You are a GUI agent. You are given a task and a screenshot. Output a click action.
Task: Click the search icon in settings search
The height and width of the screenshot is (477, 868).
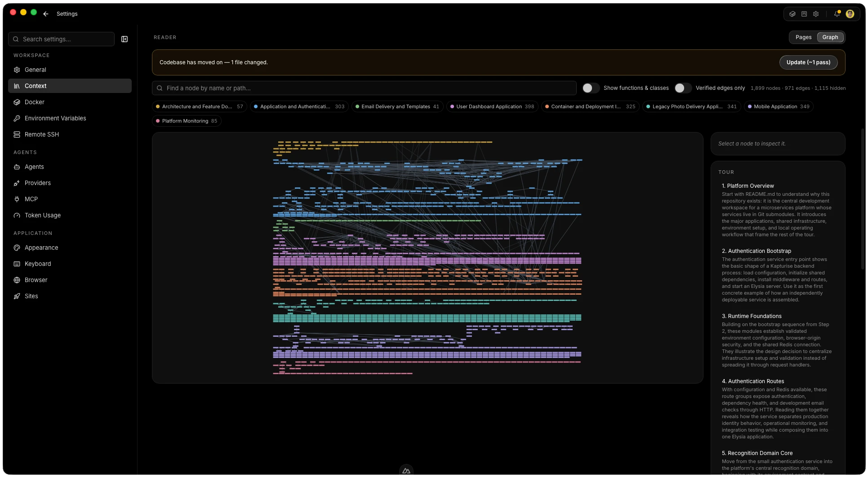coord(16,39)
